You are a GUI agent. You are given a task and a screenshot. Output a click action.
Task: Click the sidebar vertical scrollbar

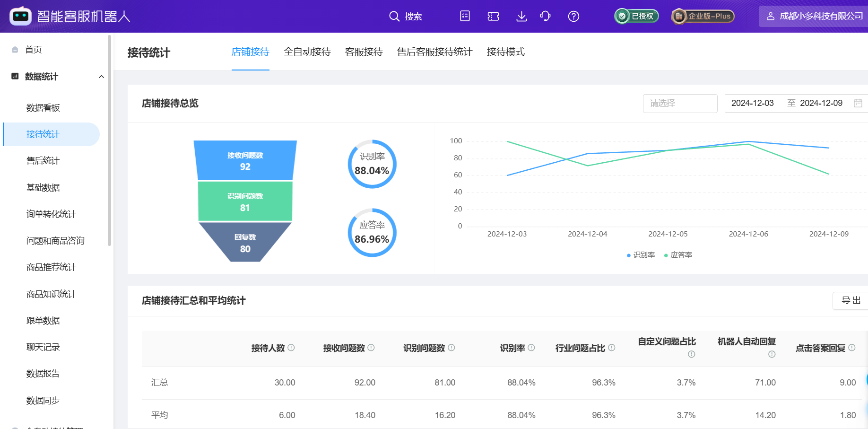coord(110,140)
